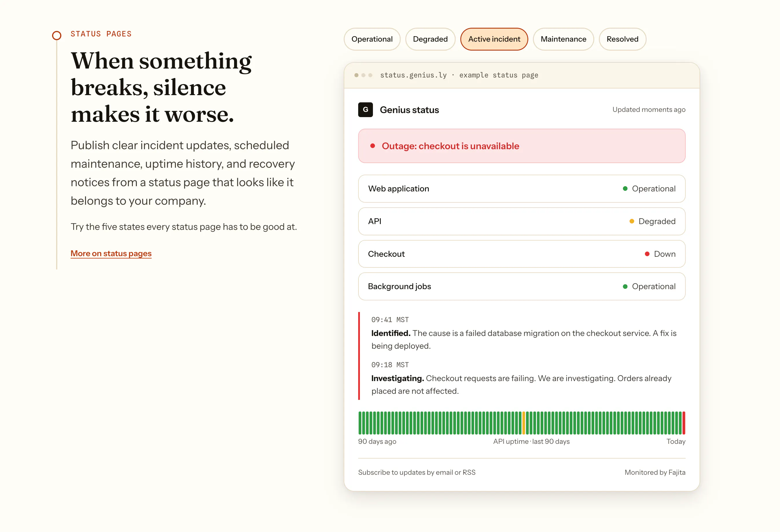Click green status dot beside Web application
The image size is (780, 532).
tap(625, 189)
